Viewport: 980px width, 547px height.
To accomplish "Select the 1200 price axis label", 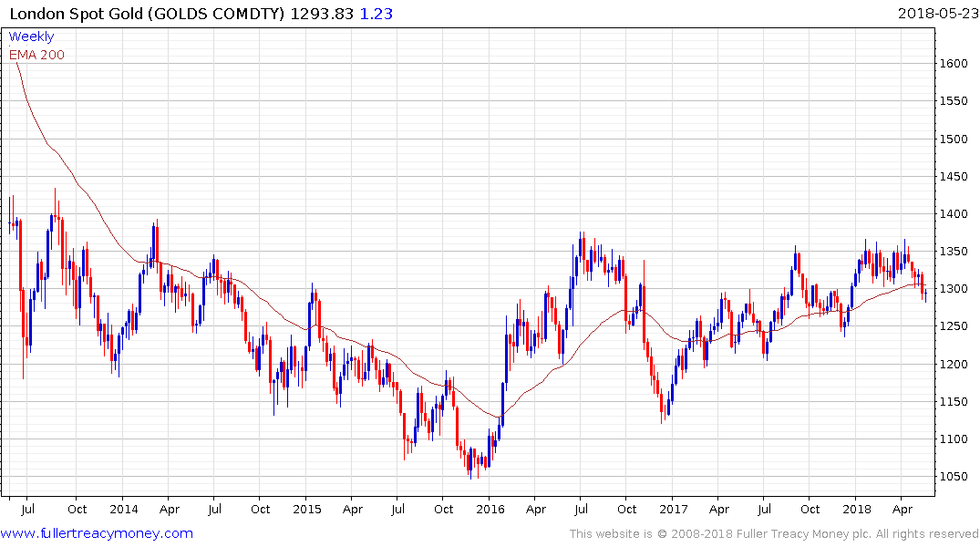I will click(x=954, y=364).
